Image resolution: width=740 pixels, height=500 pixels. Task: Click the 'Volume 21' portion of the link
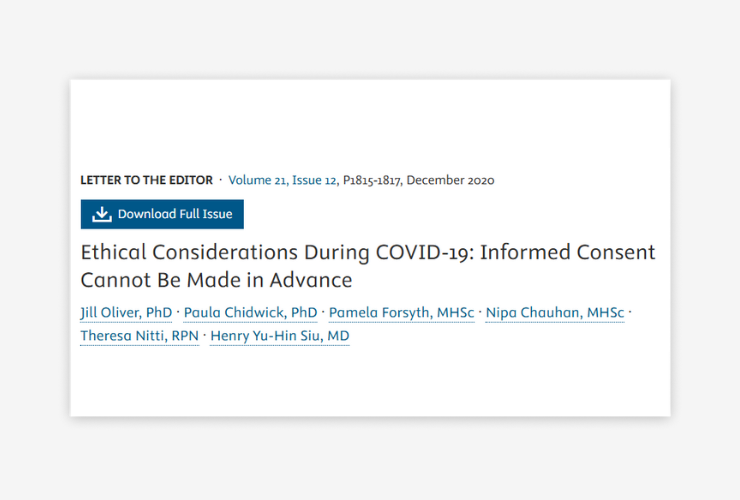coord(257,181)
